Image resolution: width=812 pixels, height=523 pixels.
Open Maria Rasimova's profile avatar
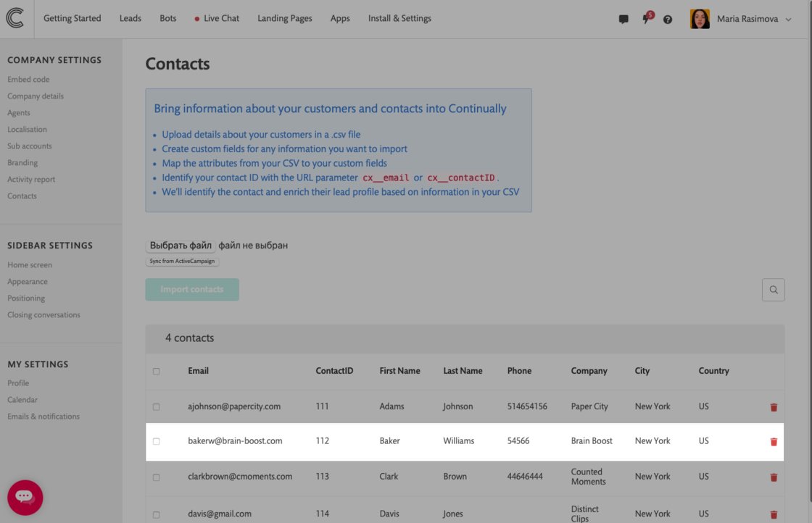pos(700,19)
